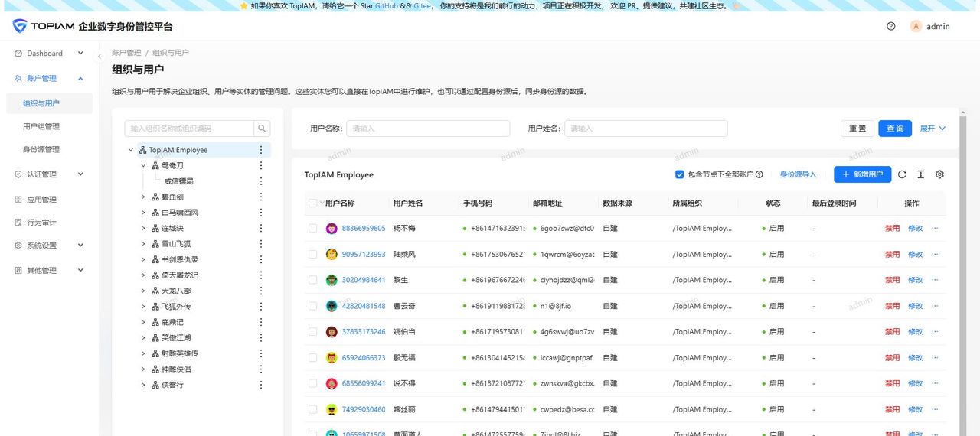Click the admin avatar icon
The width and height of the screenshot is (980, 436).
click(916, 26)
